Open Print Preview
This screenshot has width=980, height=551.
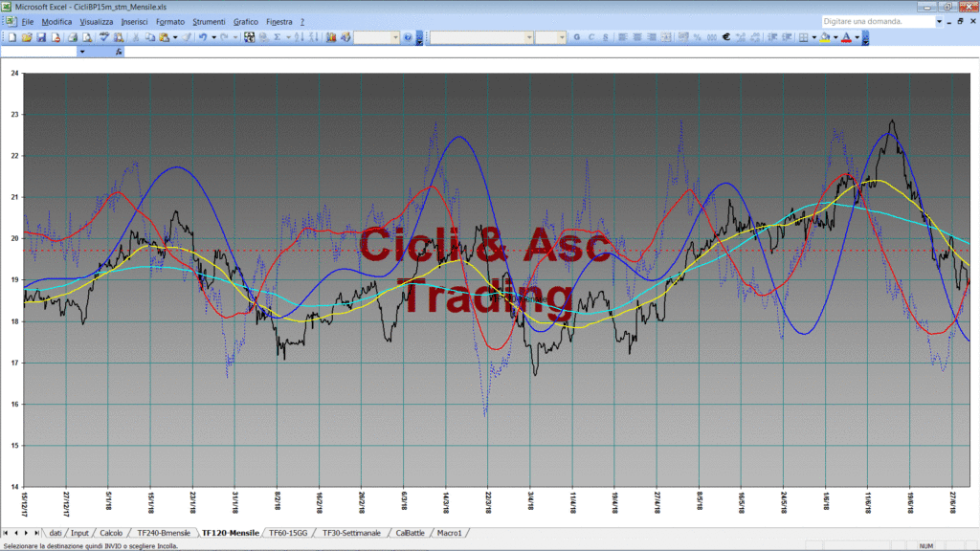(87, 37)
